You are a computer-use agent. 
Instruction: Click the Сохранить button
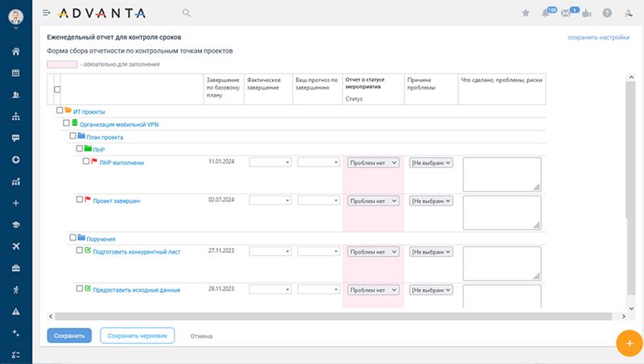[69, 336]
